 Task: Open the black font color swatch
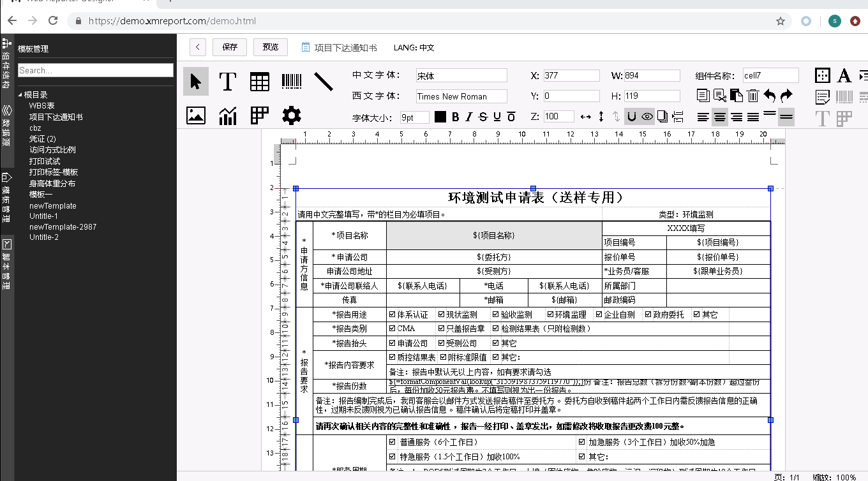[x=440, y=117]
